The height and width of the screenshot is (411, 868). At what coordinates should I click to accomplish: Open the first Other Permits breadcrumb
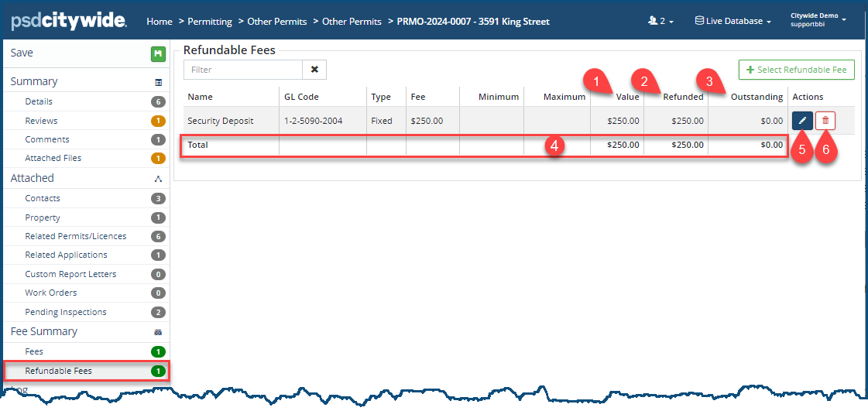[276, 22]
